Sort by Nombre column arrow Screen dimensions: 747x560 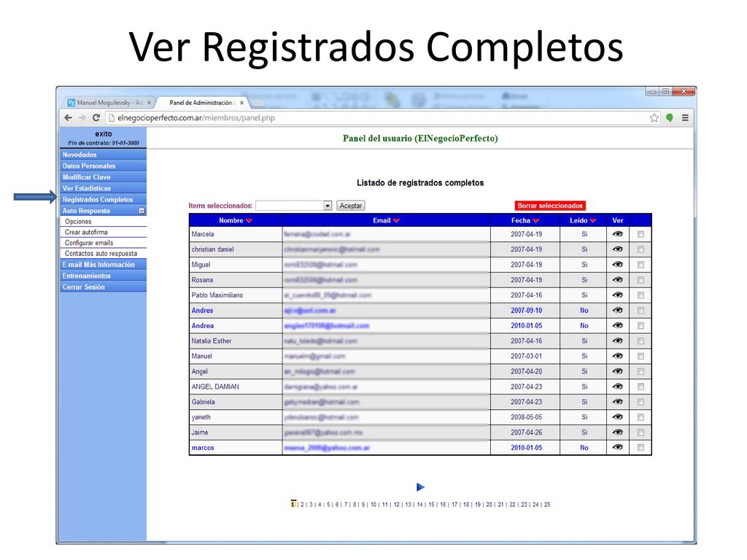[249, 220]
